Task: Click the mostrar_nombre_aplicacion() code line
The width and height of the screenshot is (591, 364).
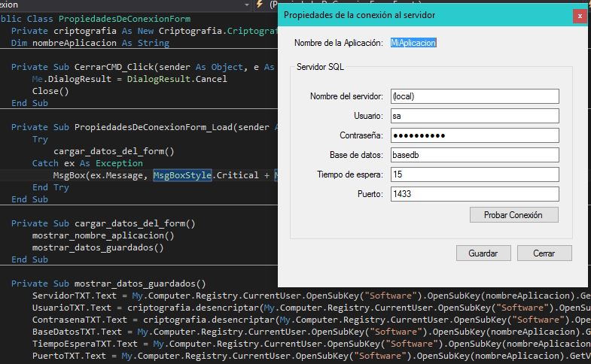Action: point(103,235)
